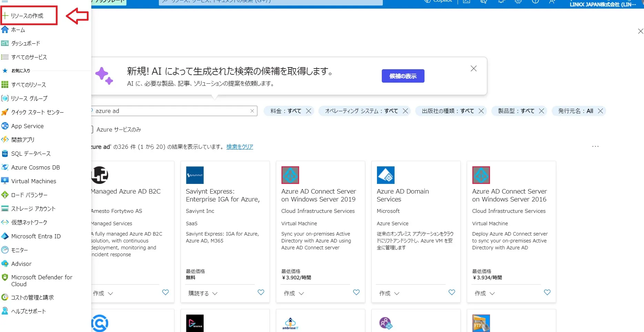Dismiss the AI suggestions banner
The width and height of the screenshot is (644, 332).
[x=474, y=69]
